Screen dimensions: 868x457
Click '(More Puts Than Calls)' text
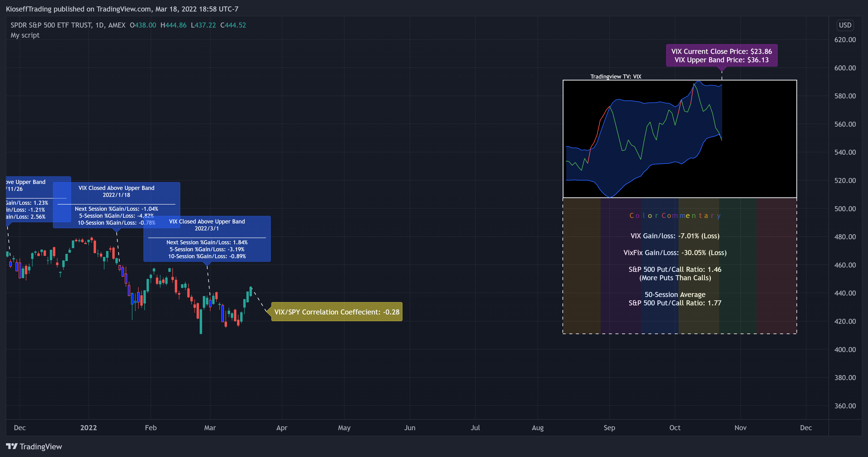click(x=675, y=278)
